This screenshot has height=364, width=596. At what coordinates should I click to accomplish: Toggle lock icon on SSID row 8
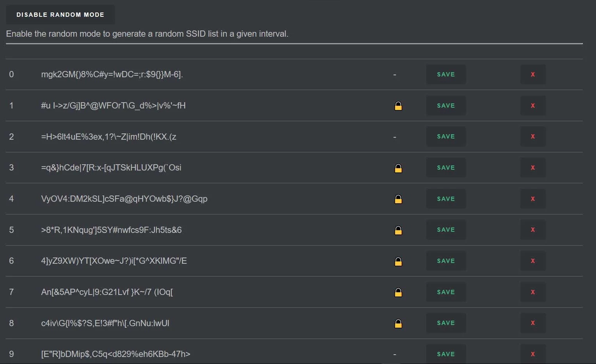[x=398, y=323]
